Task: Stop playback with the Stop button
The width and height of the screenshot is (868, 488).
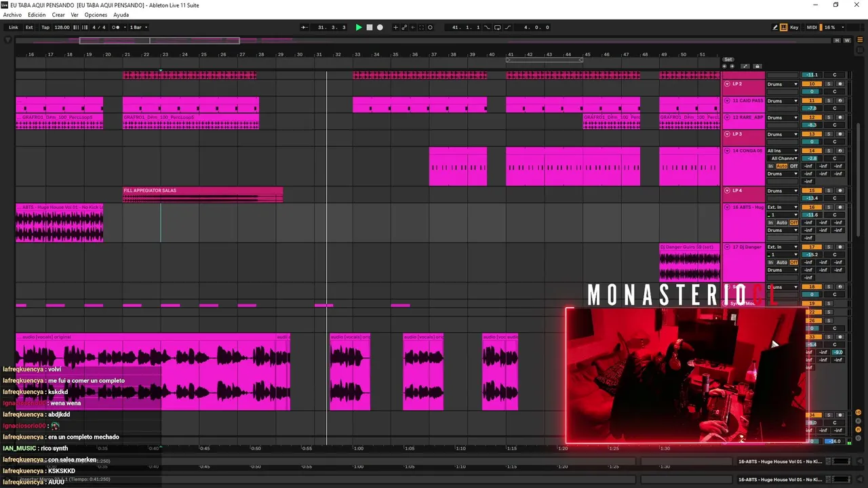Action: tap(370, 27)
